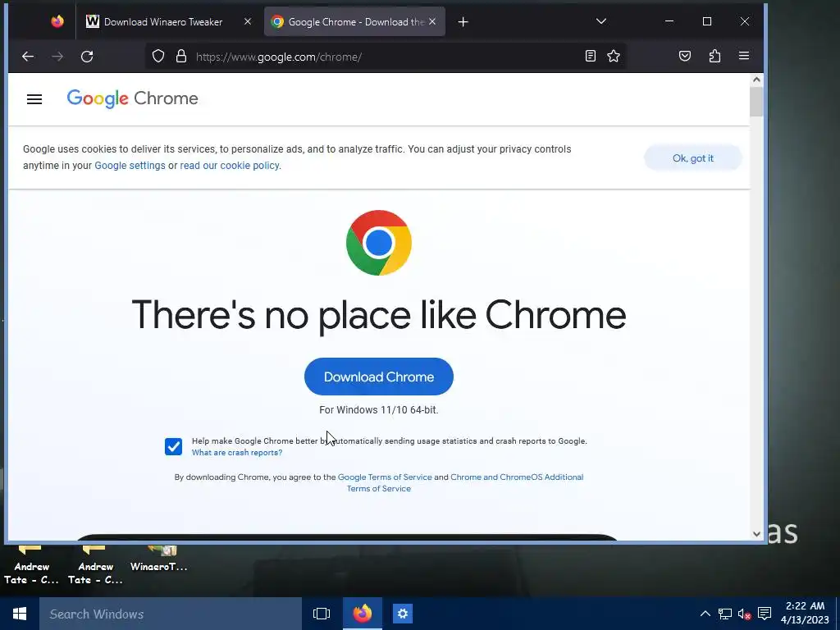This screenshot has height=630, width=840.
Task: Open Google Terms of Service link
Action: [385, 477]
